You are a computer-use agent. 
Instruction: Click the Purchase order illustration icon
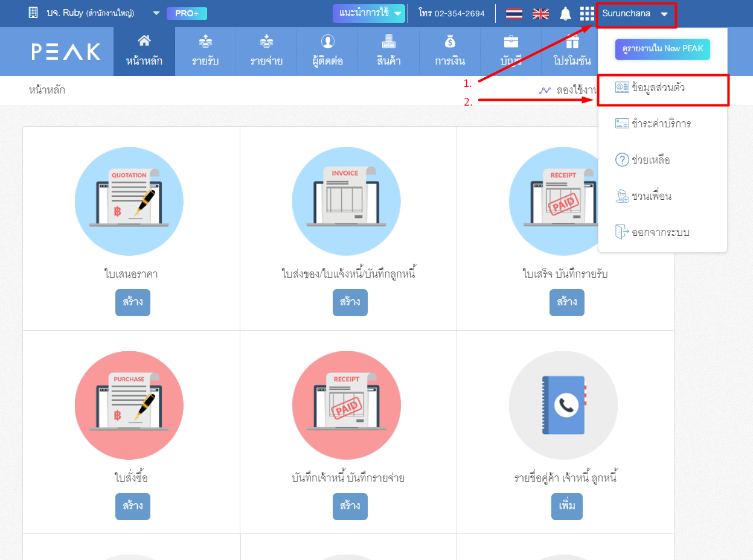pos(129,406)
